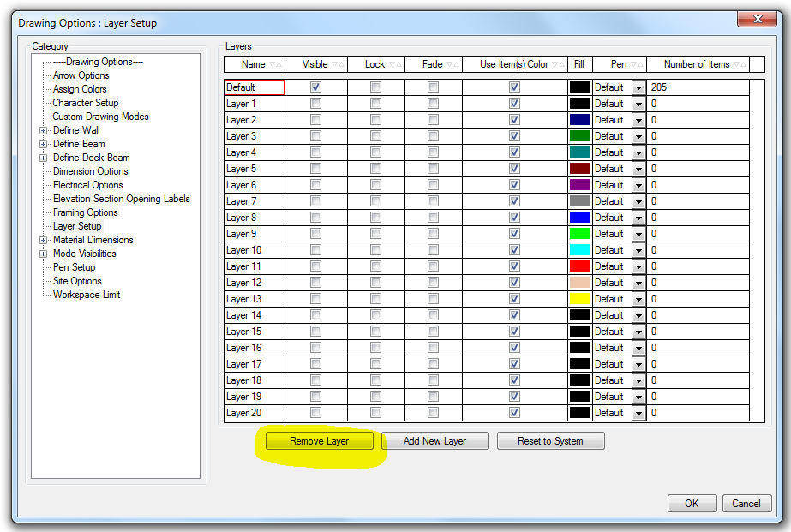Open the Pen dropdown for Layer 5

click(638, 169)
